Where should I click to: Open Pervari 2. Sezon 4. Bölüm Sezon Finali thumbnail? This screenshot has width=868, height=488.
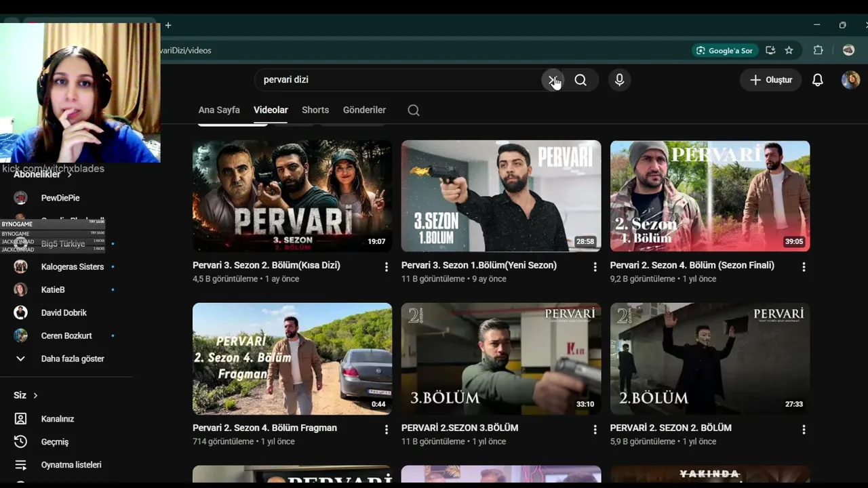[710, 196]
